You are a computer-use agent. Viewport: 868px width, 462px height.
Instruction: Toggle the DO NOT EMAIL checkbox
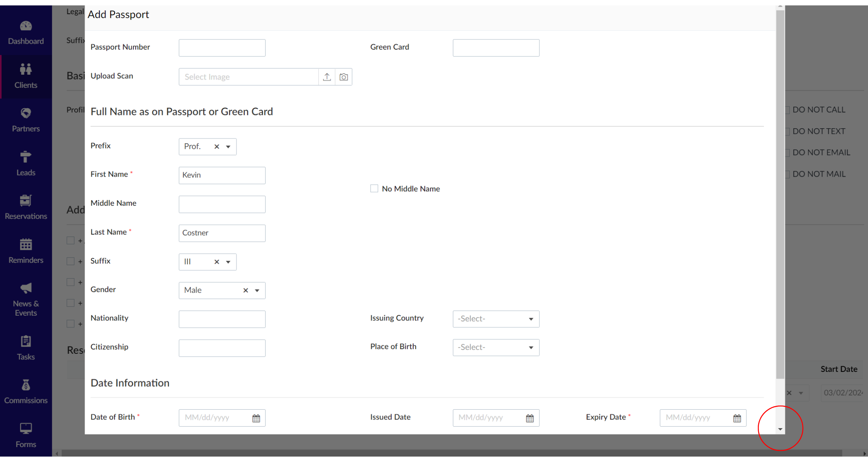tap(787, 153)
